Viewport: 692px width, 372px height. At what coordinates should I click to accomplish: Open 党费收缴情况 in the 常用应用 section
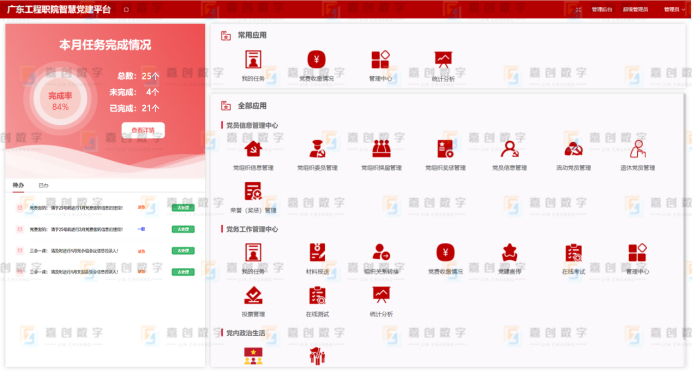[x=316, y=59]
